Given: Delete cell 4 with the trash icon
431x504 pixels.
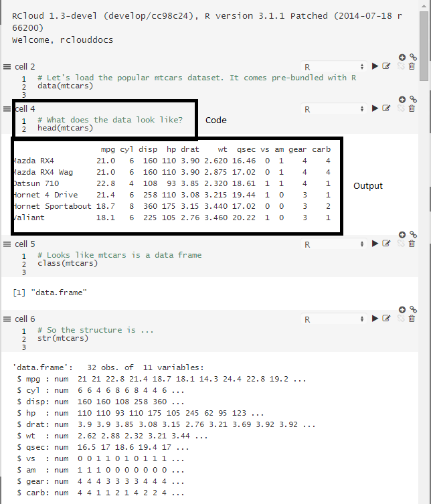Looking at the screenshot, I should tap(412, 108).
